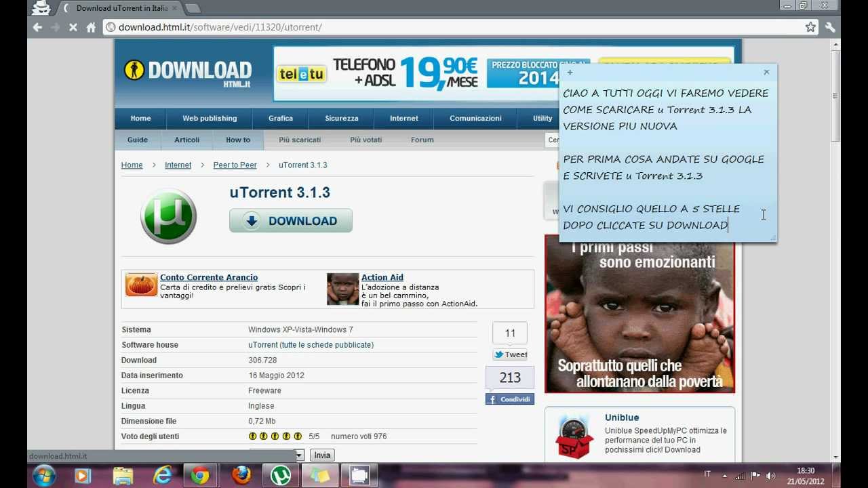
Task: Click the Action Center flag icon
Action: tap(755, 476)
